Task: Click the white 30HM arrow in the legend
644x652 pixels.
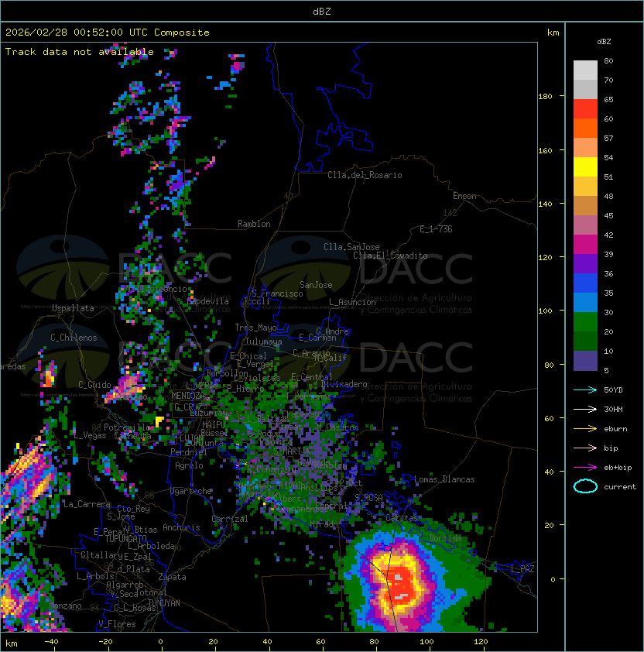Action: [x=585, y=409]
